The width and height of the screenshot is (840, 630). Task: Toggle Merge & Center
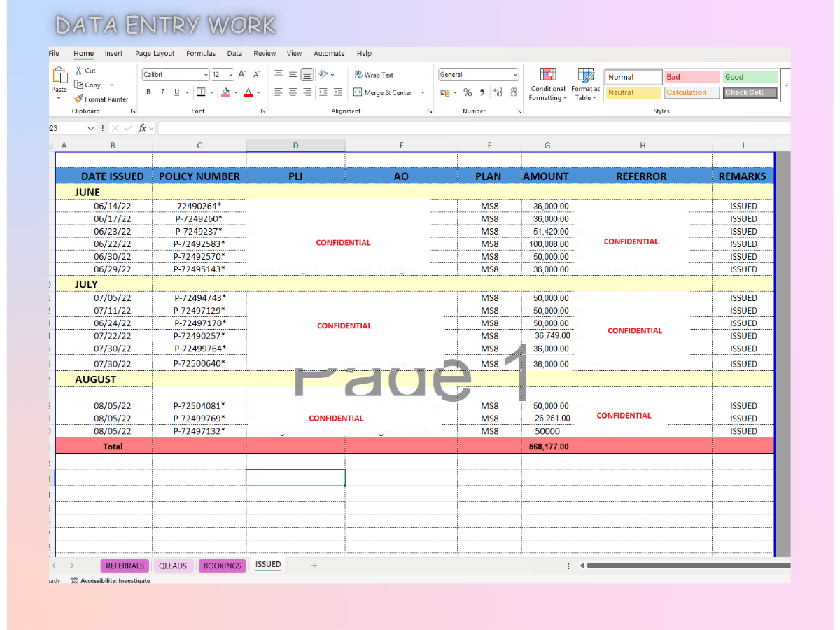coord(383,92)
